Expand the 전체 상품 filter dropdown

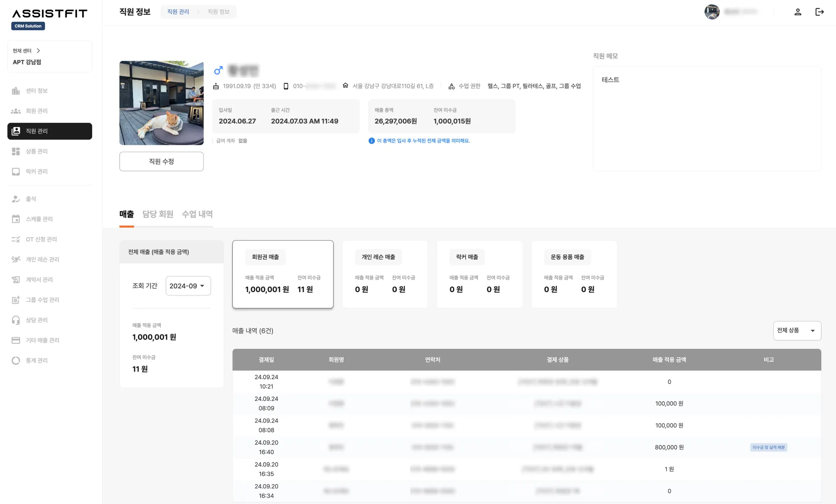797,331
